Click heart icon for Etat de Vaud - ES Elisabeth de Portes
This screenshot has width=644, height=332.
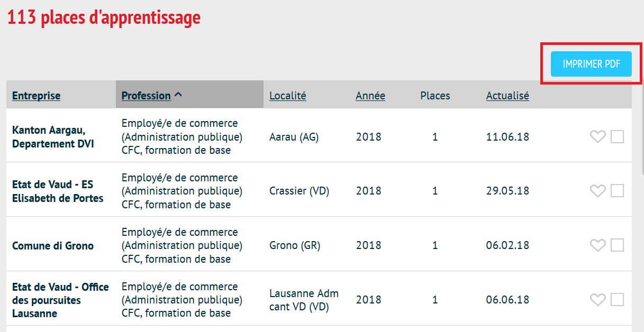click(597, 191)
